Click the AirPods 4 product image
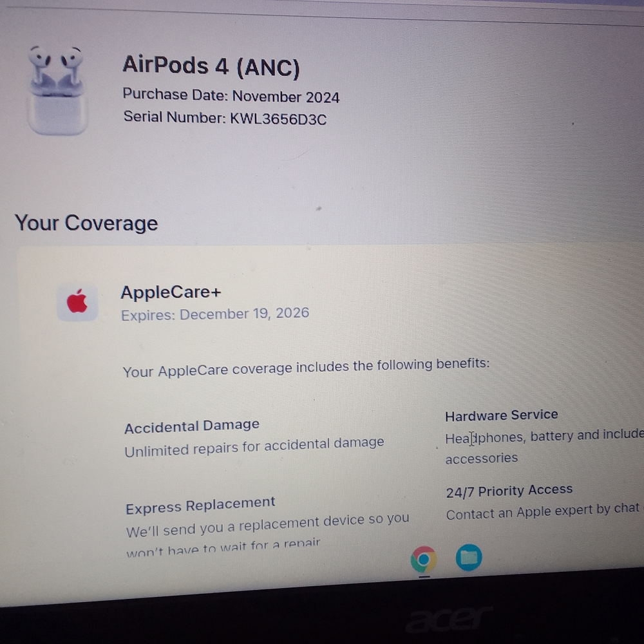The image size is (644, 644). coord(57,90)
